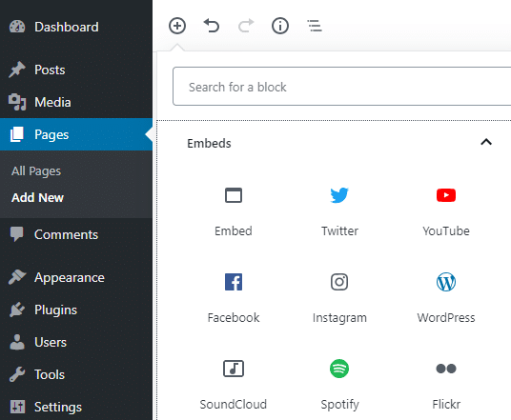The width and height of the screenshot is (511, 420).
Task: Click the Flickr block label text
Action: pos(446,405)
